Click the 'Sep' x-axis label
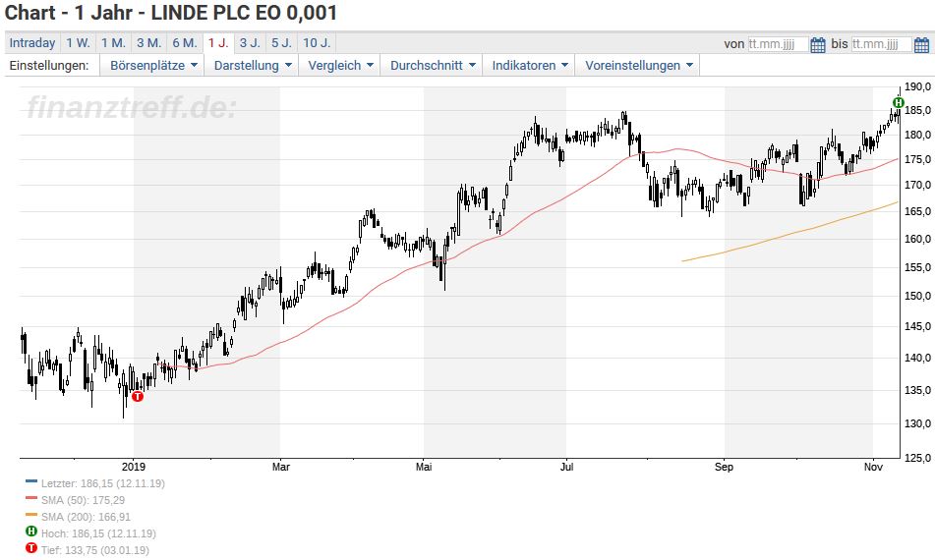 [724, 467]
